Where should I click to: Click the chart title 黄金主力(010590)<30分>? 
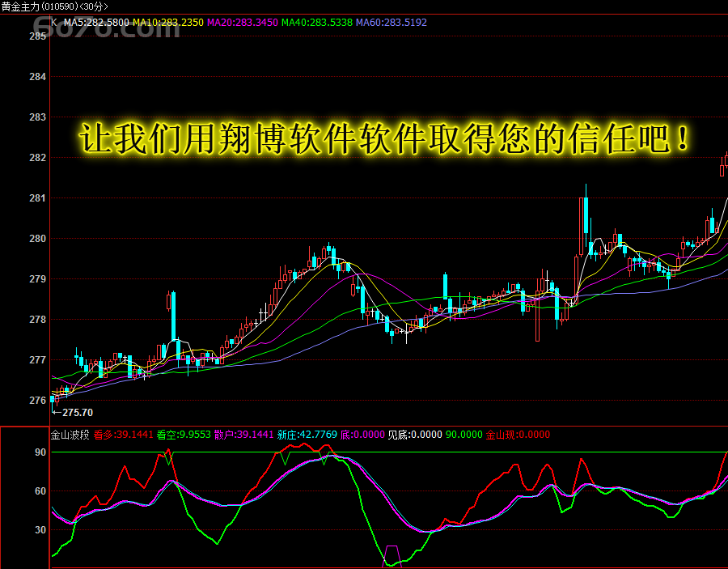click(54, 6)
